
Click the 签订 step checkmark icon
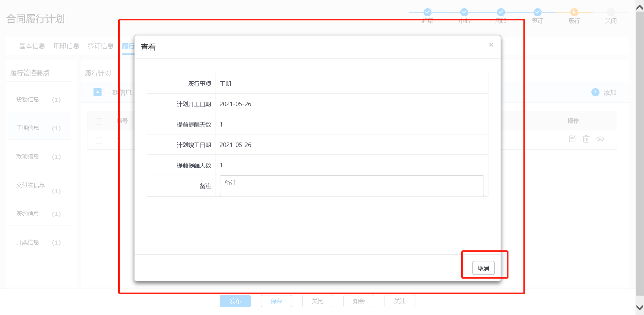pos(537,12)
